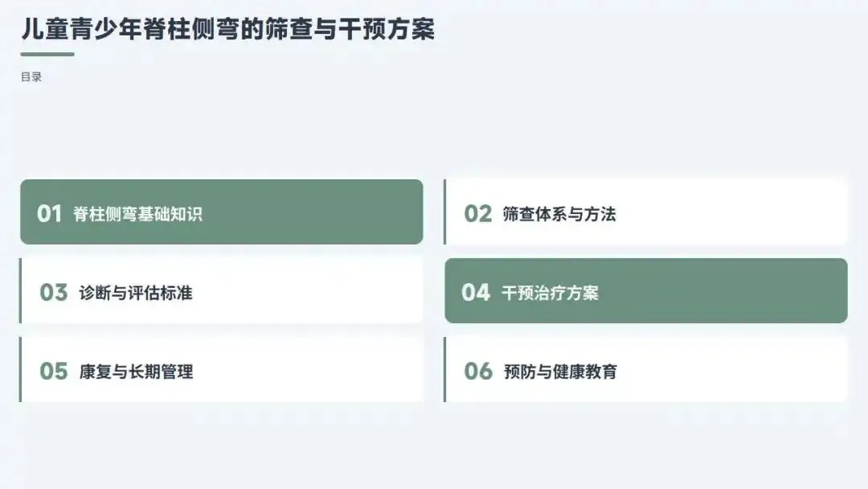Click the 03 诊断与评估标准 card

coord(222,290)
